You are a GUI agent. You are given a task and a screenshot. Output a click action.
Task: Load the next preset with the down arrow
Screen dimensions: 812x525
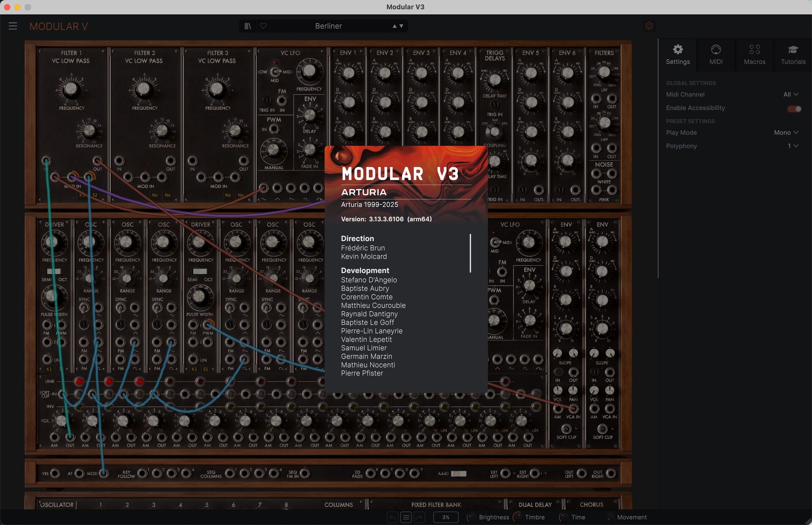[x=401, y=26]
